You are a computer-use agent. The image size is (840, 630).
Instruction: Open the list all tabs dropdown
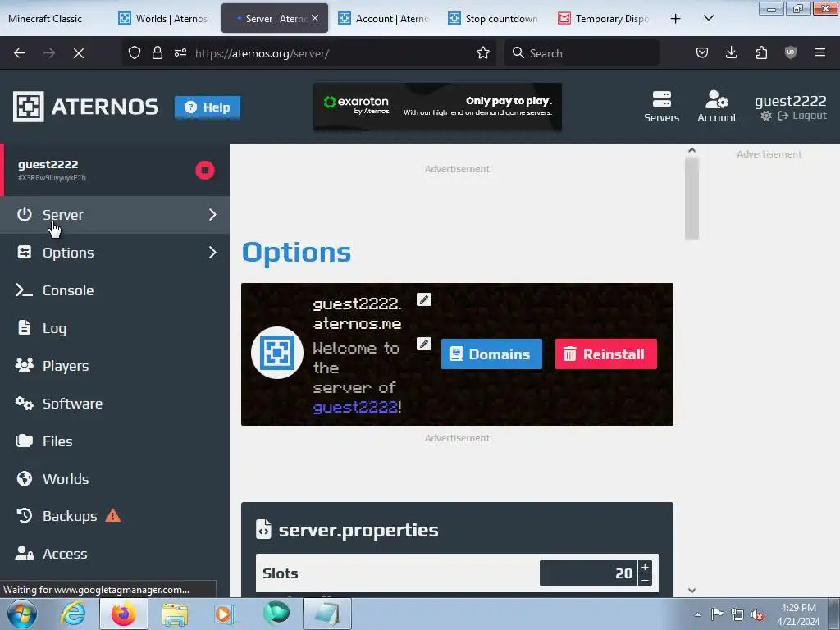click(x=708, y=19)
